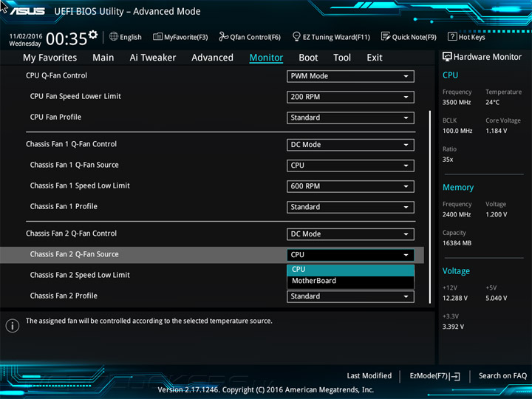Click the 00:35 clock display
This screenshot has width=532, height=399.
[66, 38]
